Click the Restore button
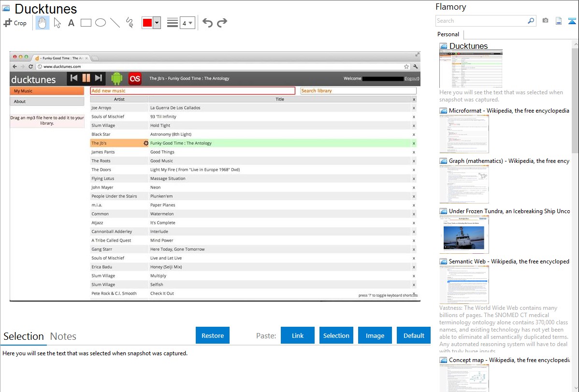Viewport: 579px width, 392px height. (213, 335)
